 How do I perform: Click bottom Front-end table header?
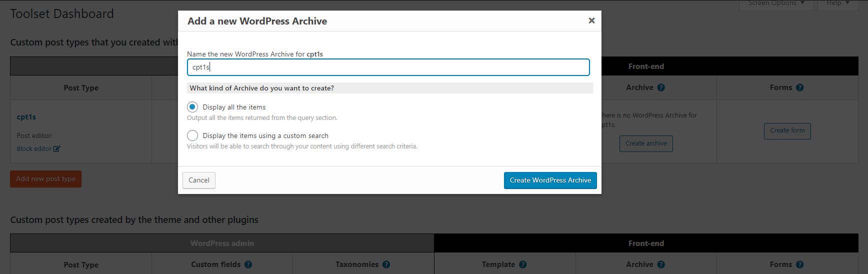(x=646, y=243)
